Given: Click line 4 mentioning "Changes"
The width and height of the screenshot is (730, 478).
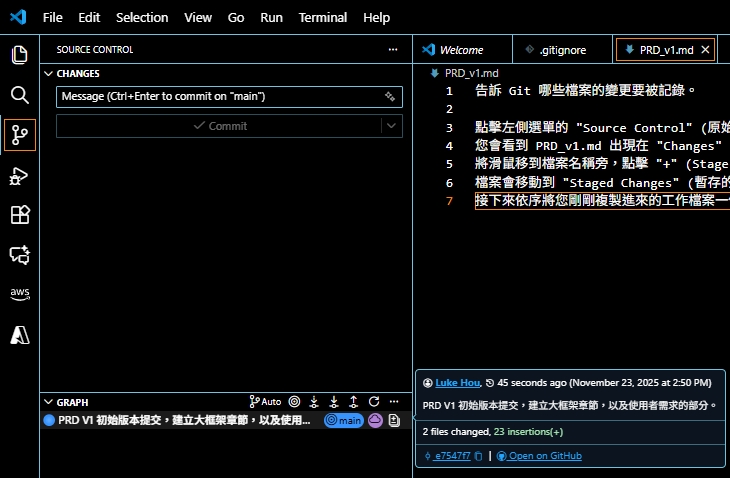Looking at the screenshot, I should (x=599, y=145).
